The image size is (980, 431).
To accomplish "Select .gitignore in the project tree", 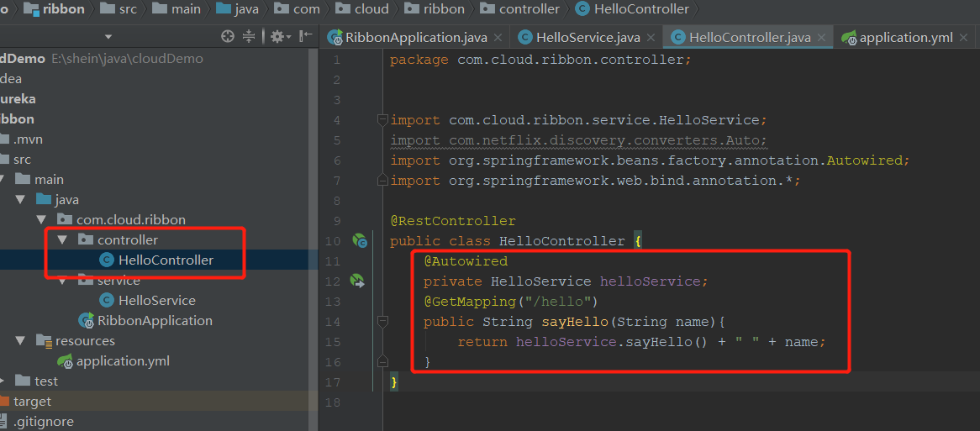I will tap(44, 422).
